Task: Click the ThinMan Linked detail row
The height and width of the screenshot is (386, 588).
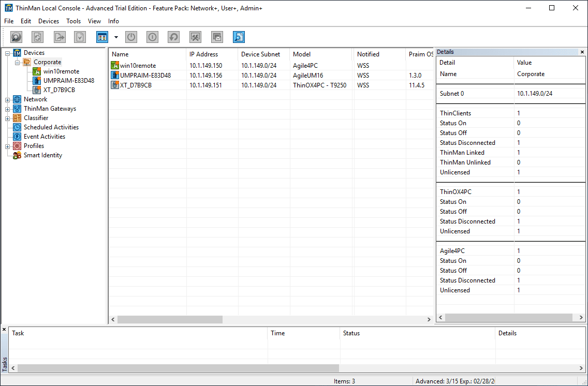Action: [511, 153]
